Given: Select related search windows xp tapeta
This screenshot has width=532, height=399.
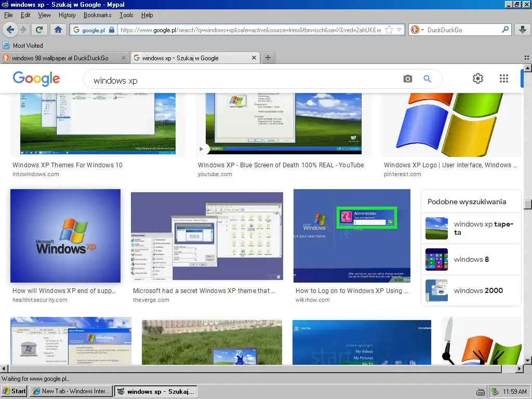Looking at the screenshot, I should 471,229.
